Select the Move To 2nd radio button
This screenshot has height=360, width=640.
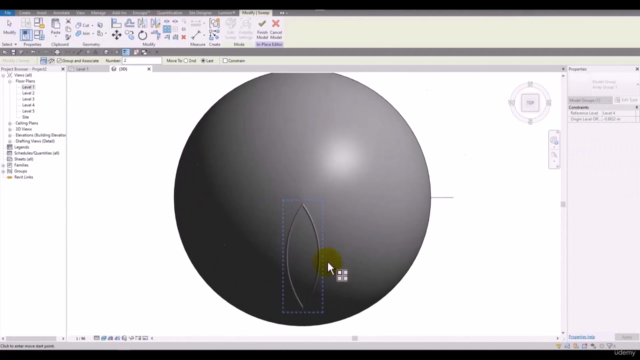[186, 61]
